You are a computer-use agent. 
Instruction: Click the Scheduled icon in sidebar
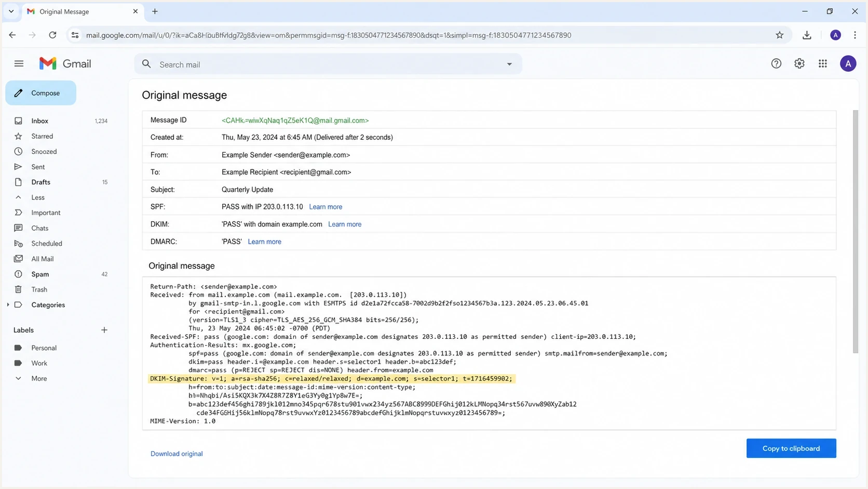pyautogui.click(x=18, y=243)
